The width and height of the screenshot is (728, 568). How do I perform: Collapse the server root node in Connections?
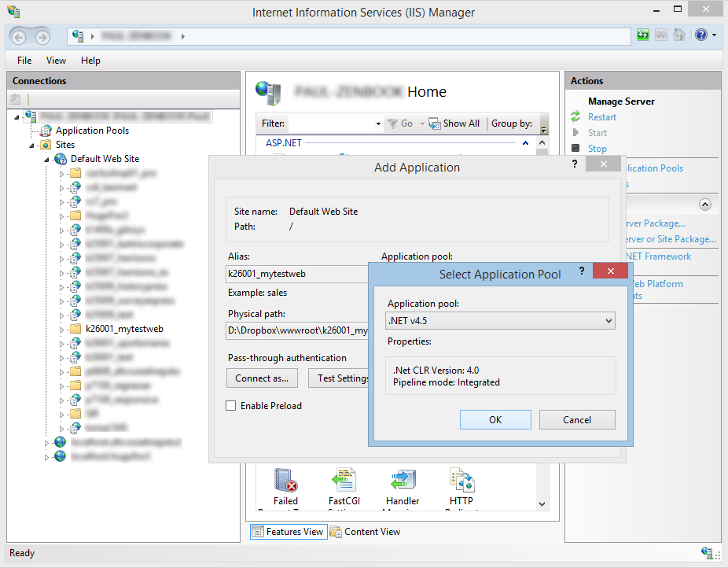pos(17,117)
